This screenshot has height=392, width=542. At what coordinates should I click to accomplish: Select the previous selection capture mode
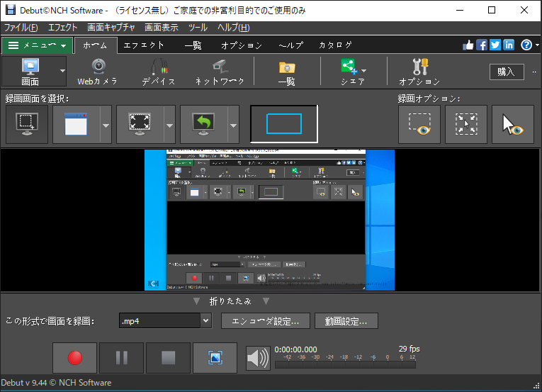pyautogui.click(x=203, y=125)
